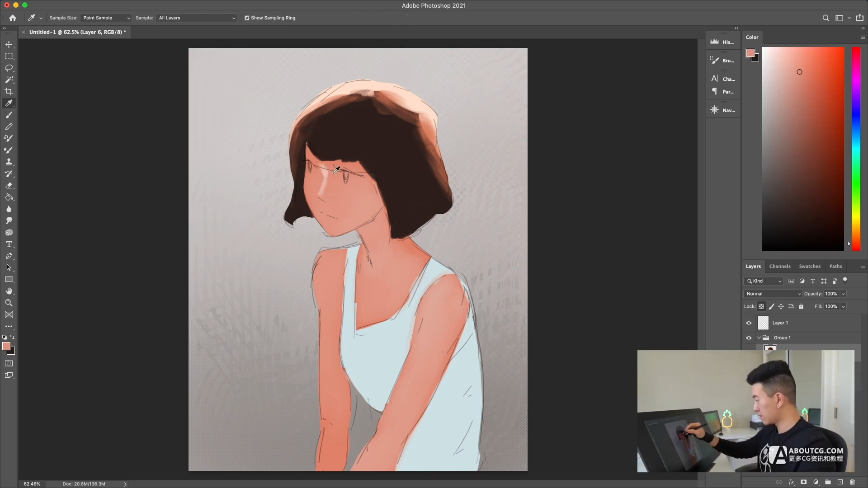The width and height of the screenshot is (868, 488).
Task: Open the Fill slider dropdown arrow
Action: click(843, 306)
